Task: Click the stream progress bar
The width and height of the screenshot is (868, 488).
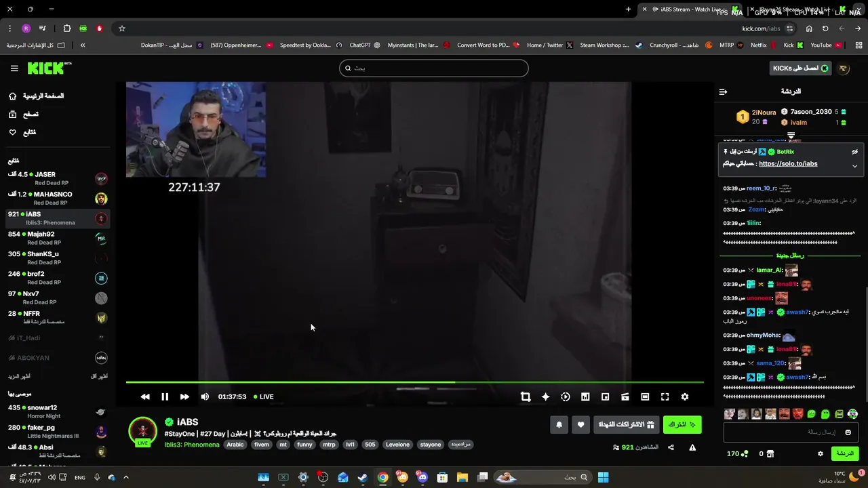Action: point(414,382)
